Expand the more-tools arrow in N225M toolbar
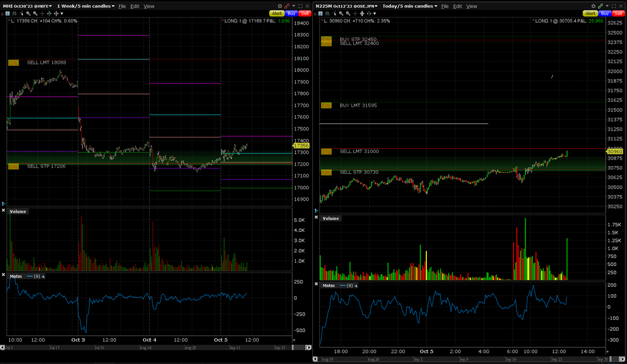 (x=375, y=14)
